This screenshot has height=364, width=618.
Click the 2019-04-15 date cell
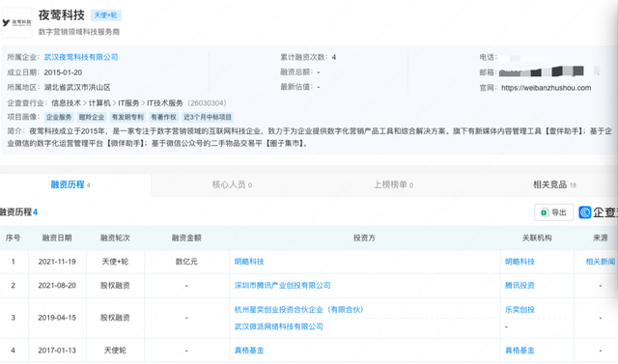point(57,318)
